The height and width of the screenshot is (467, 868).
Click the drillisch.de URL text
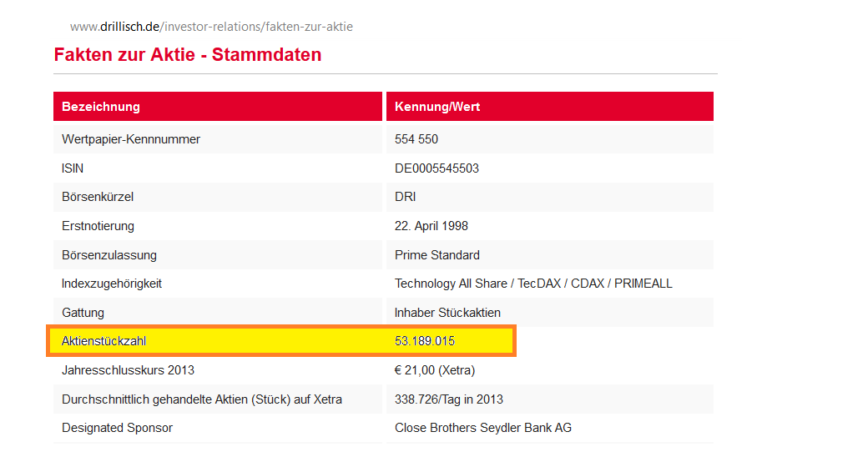click(x=211, y=27)
